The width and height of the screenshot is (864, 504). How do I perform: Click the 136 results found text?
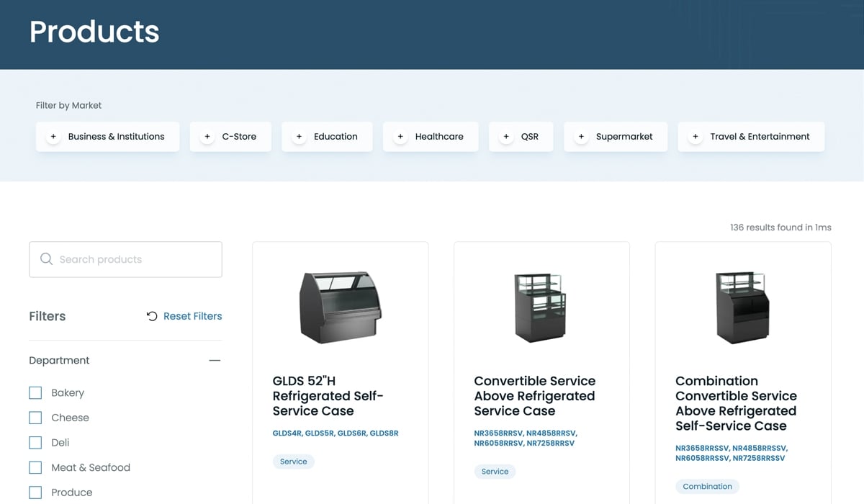click(x=780, y=228)
